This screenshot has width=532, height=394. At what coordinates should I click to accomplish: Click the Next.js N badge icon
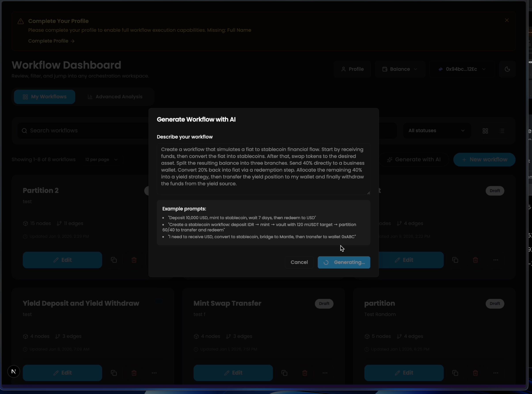(x=14, y=371)
